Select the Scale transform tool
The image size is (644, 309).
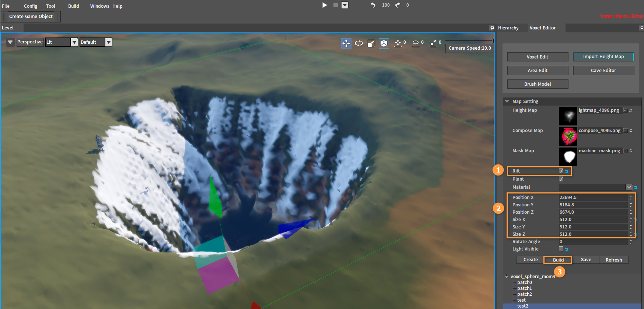371,43
